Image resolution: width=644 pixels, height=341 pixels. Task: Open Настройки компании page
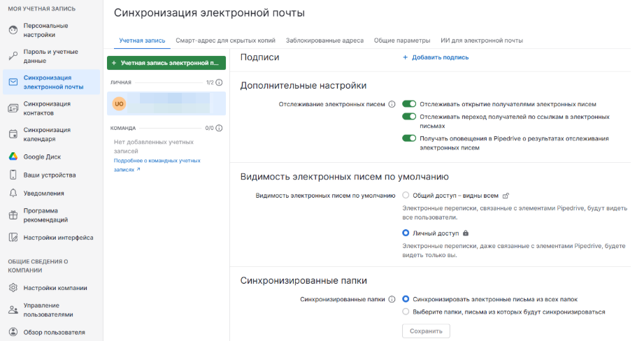coord(51,288)
